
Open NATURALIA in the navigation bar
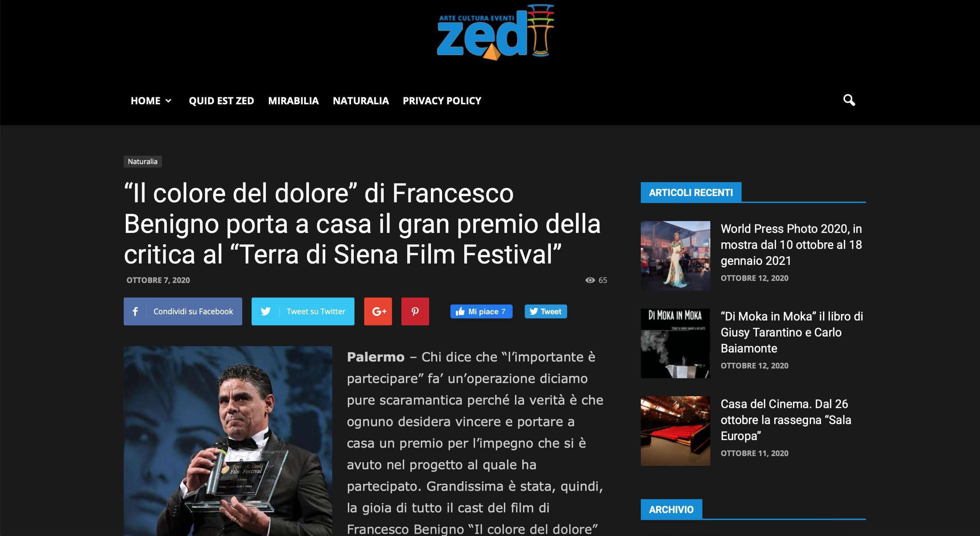(361, 101)
